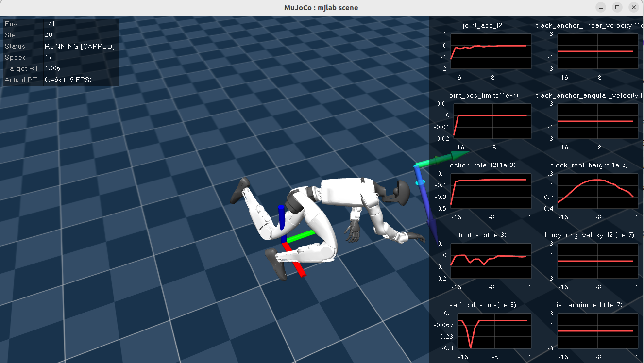Click the large green velocity arrow

(x=443, y=160)
